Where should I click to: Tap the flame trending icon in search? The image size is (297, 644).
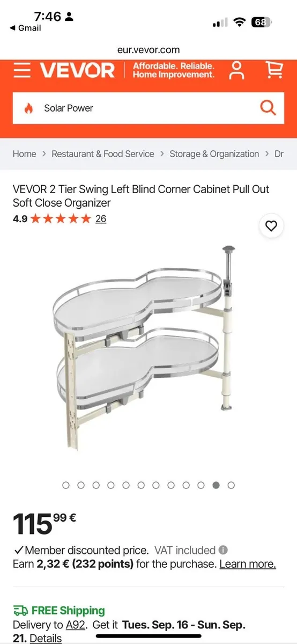pos(28,108)
